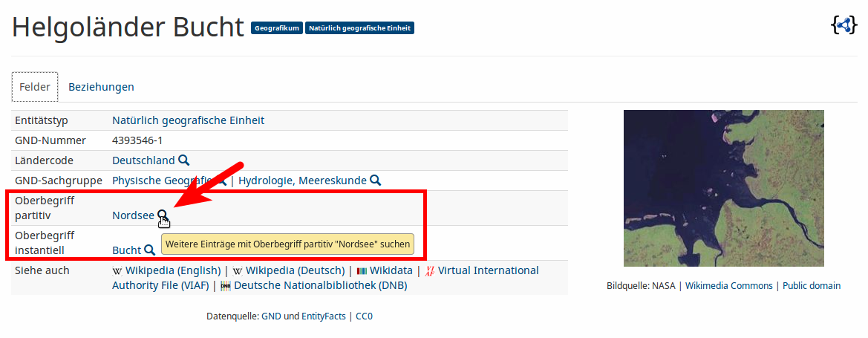Click the graph visualization icon at top right
This screenshot has height=338, width=868.
[x=843, y=25]
